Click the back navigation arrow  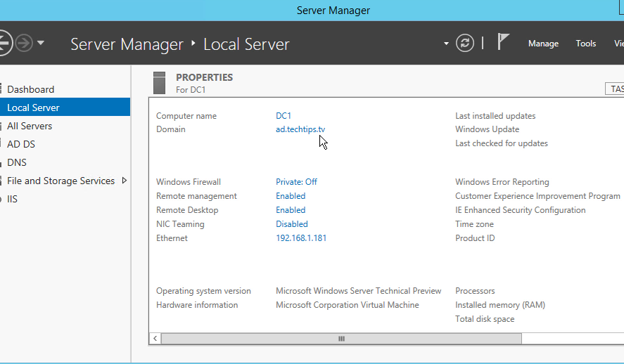click(x=4, y=43)
